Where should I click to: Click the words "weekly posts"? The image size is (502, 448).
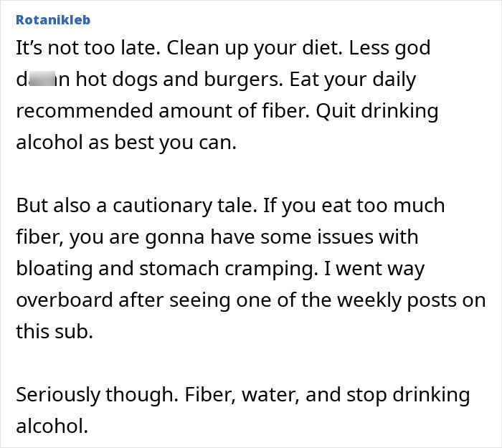click(401, 300)
